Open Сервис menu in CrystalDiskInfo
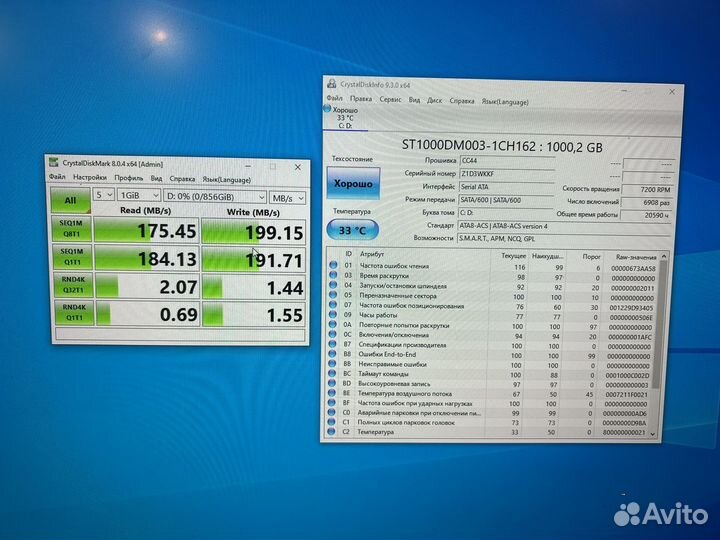The width and height of the screenshot is (720, 540). [x=390, y=99]
